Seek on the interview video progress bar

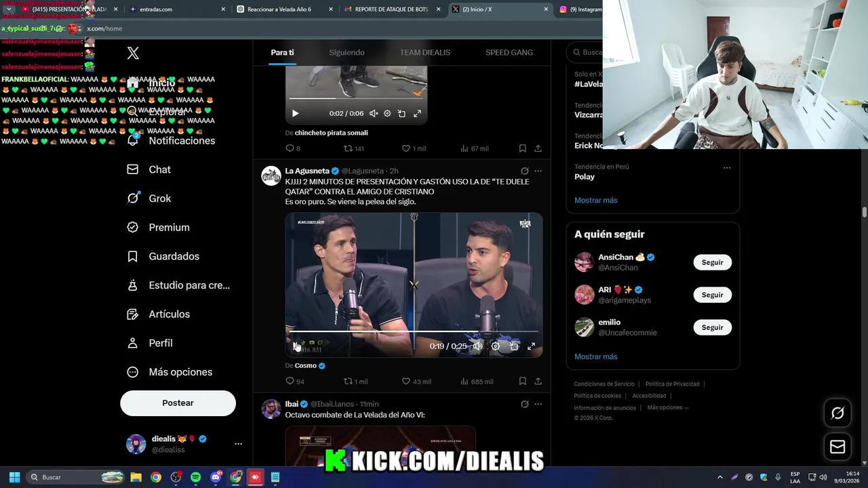[414, 331]
